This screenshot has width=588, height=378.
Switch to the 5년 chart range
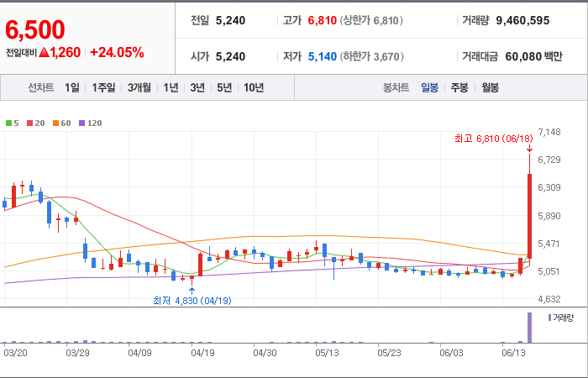pos(224,87)
